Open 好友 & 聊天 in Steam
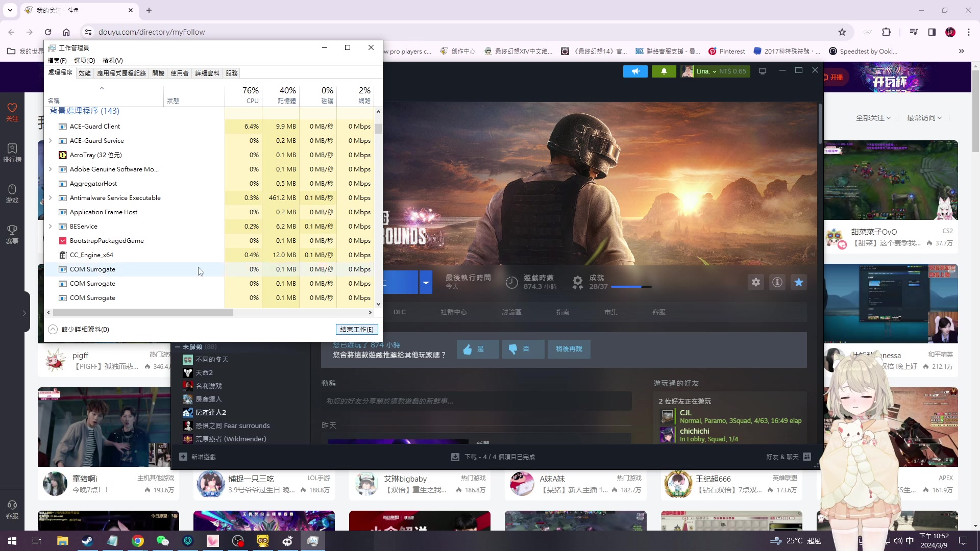 click(x=788, y=457)
